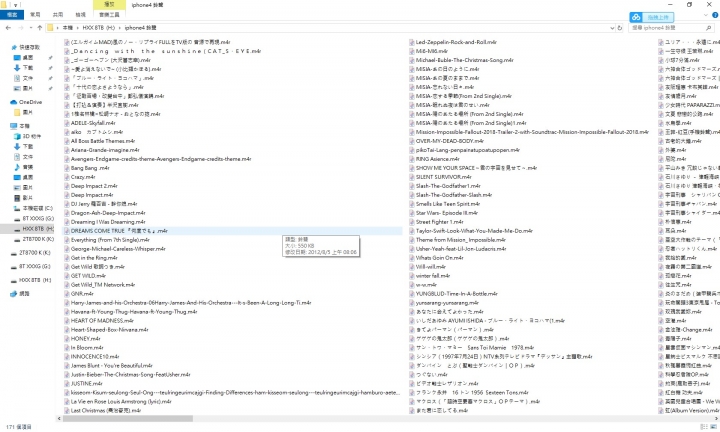Open the 常用 (Home) ribbon tab

[x=35, y=15]
